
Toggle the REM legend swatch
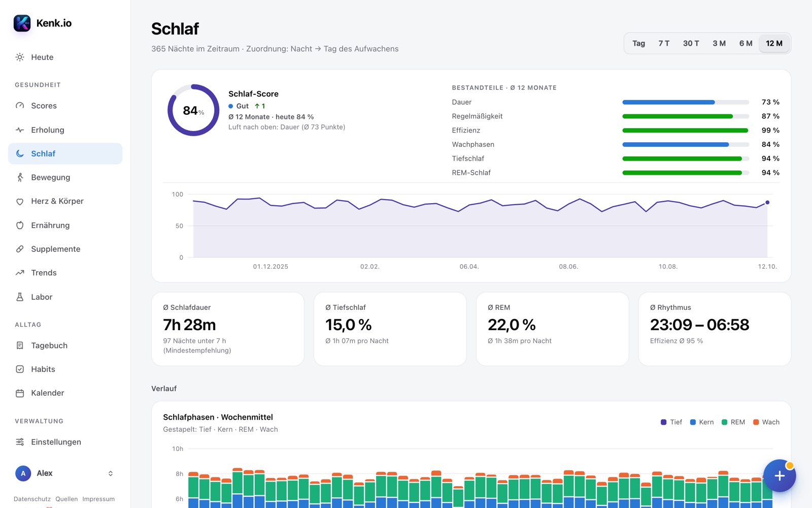click(724, 422)
